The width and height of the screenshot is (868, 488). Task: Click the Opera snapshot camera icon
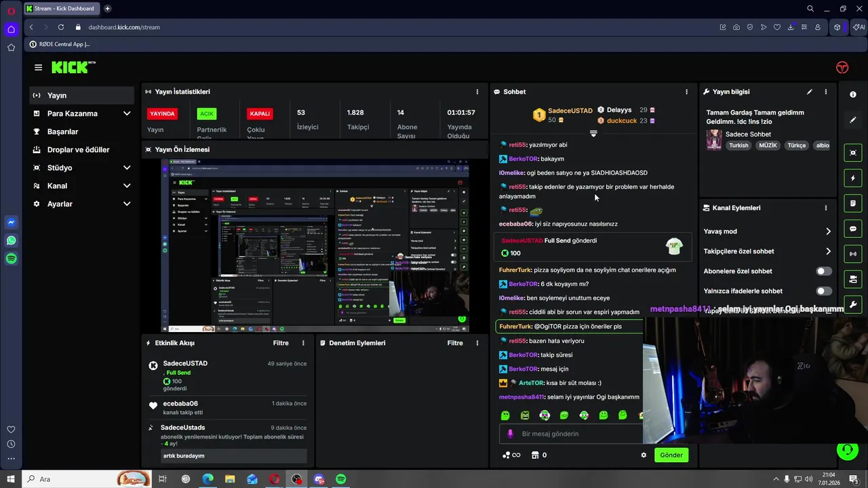pyautogui.click(x=736, y=27)
